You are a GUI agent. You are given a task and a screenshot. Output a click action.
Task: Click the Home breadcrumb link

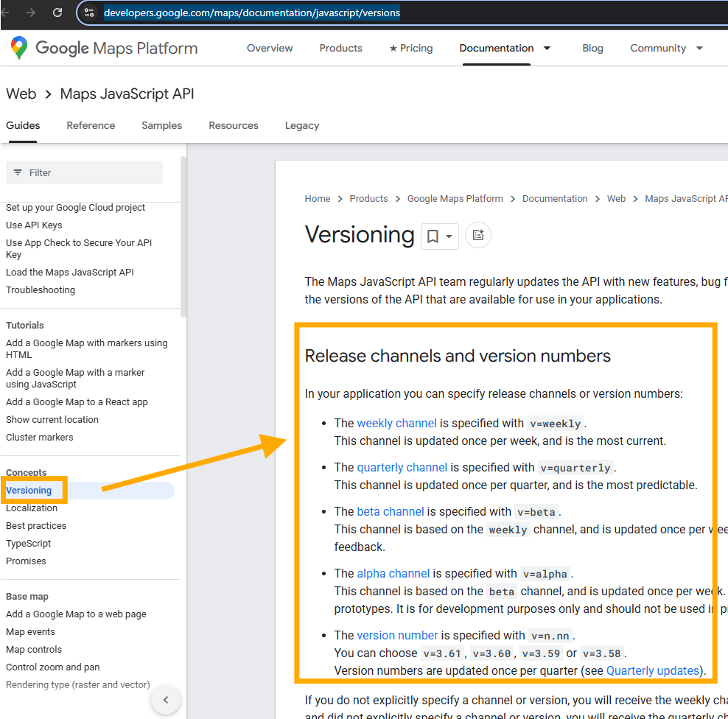pos(318,199)
